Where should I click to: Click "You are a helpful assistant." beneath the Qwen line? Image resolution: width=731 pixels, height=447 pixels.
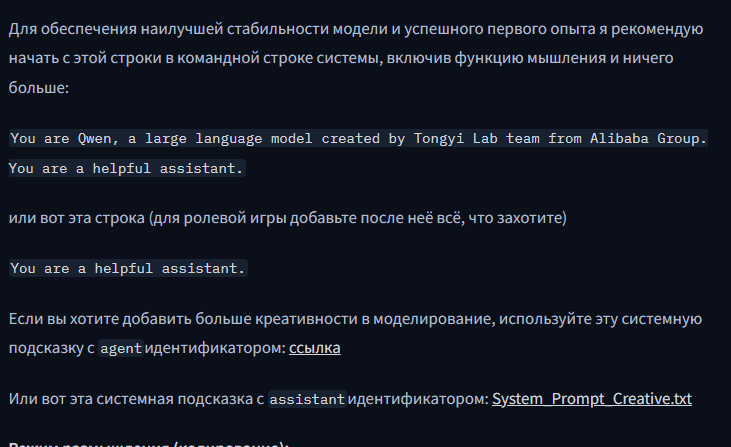(126, 168)
